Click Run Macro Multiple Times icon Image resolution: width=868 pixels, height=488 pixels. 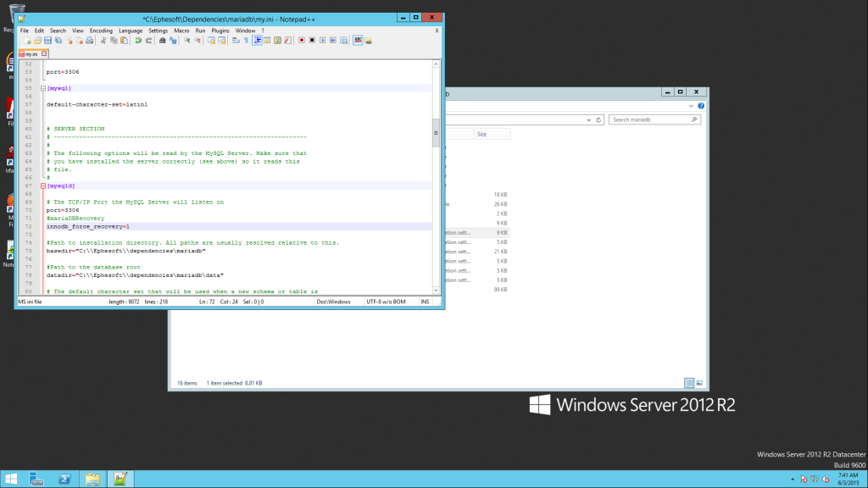332,41
